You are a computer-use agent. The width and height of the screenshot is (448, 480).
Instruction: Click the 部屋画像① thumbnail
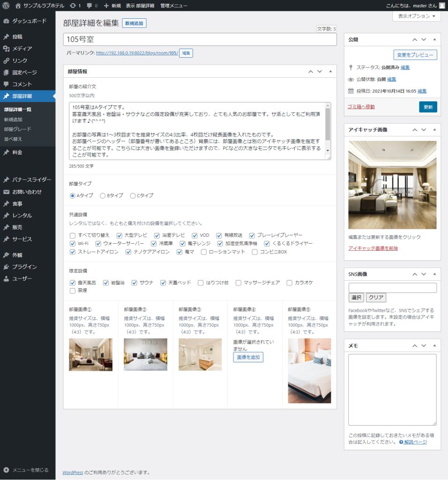pos(90,354)
